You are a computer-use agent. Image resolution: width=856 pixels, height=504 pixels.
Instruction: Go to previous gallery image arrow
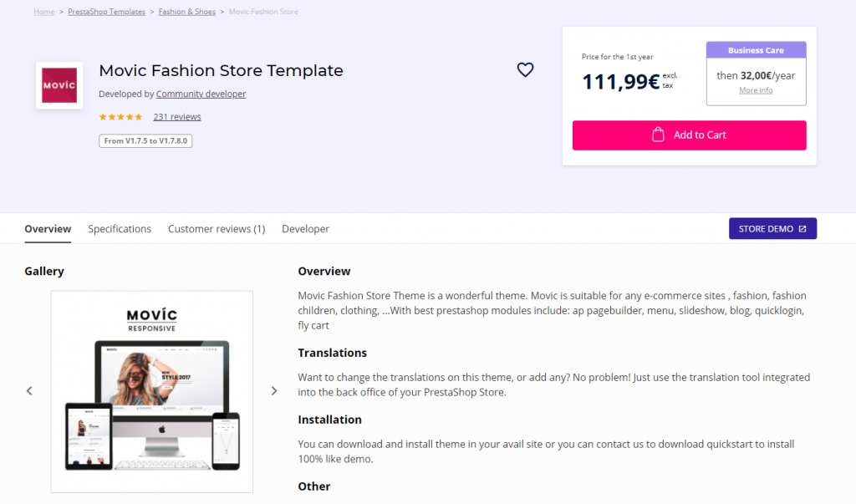pos(29,390)
